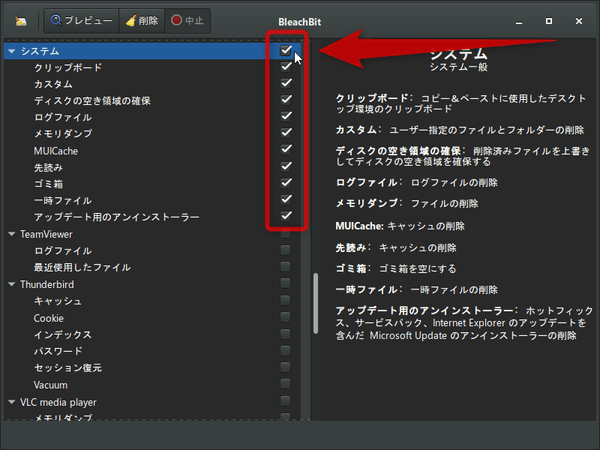Check the Thunderbird キャッシュ checkbox
The width and height of the screenshot is (600, 450).
pyautogui.click(x=285, y=300)
